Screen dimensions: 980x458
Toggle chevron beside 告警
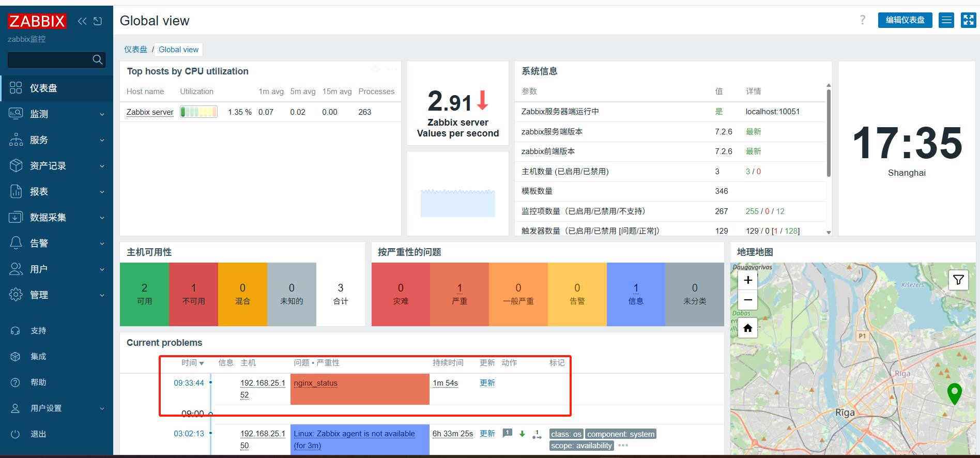point(102,243)
